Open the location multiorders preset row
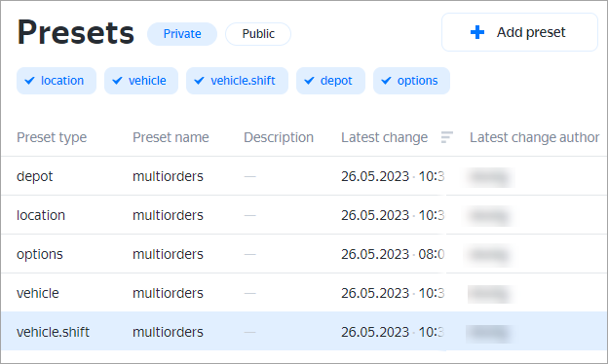This screenshot has height=364, width=608. point(304,215)
